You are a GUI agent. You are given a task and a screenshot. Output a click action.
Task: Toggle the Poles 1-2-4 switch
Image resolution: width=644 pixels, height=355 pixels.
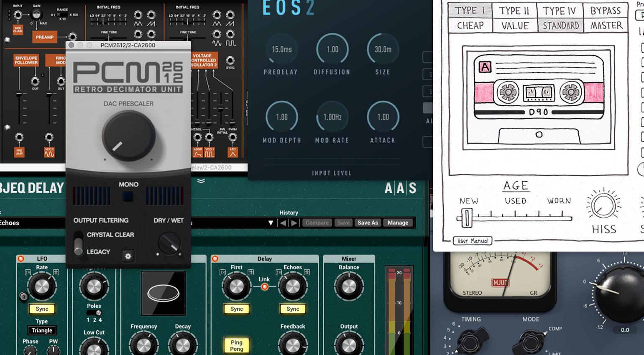pos(94,313)
